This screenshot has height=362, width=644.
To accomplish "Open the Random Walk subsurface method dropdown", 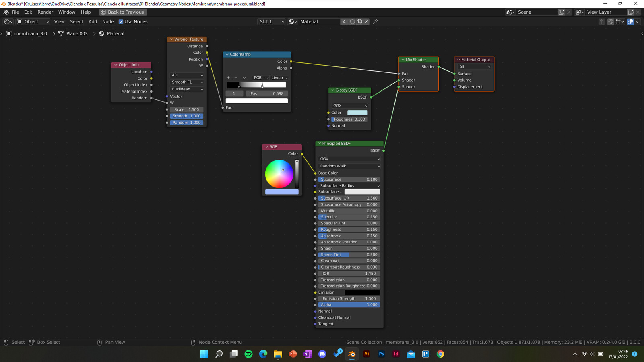I will tap(349, 166).
